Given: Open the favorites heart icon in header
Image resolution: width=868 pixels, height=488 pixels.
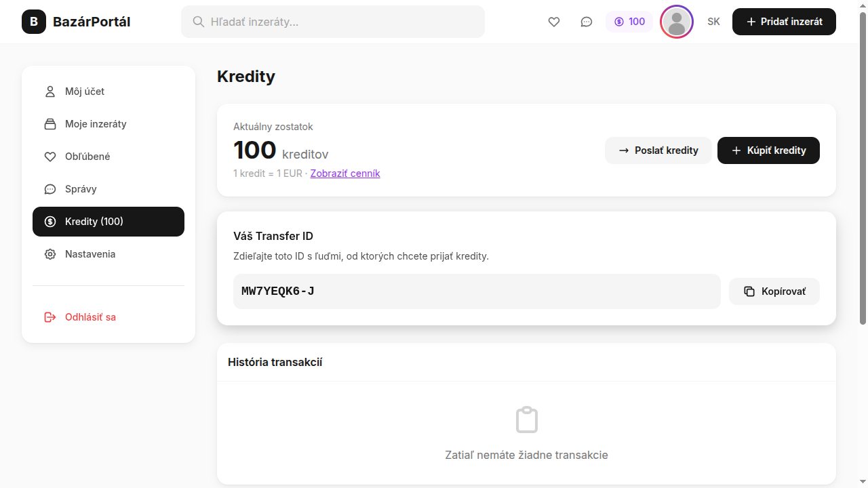Looking at the screenshot, I should pyautogui.click(x=554, y=22).
